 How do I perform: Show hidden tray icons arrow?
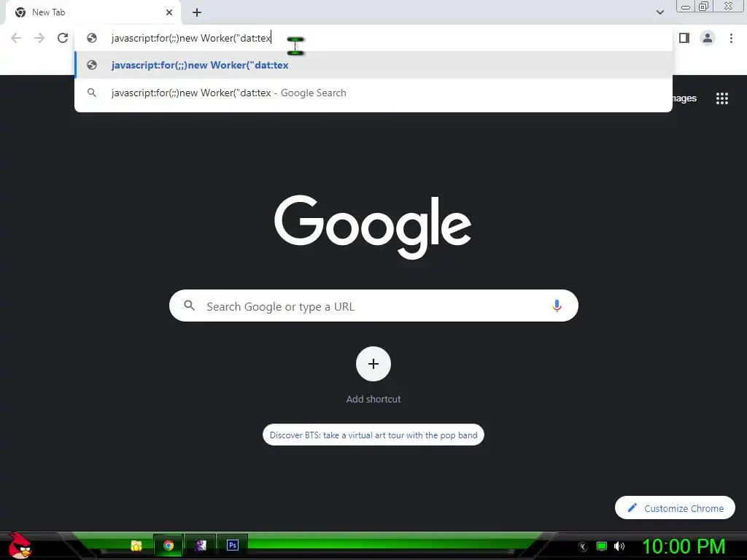point(582,547)
